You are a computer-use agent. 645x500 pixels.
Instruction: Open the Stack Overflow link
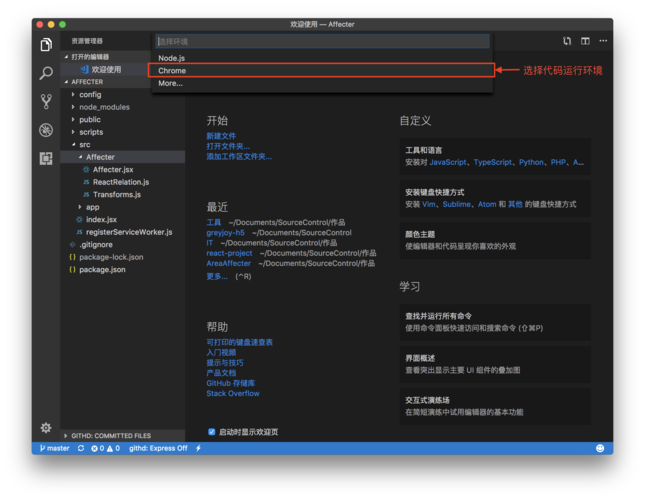pos(233,394)
